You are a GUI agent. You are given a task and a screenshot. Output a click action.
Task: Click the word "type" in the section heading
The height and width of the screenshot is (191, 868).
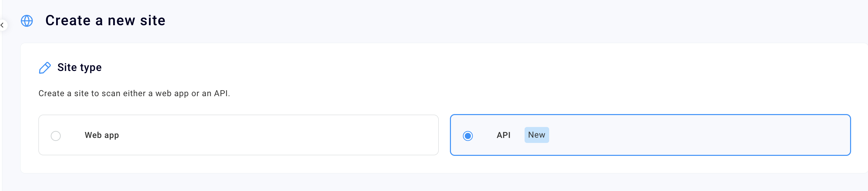tap(91, 68)
